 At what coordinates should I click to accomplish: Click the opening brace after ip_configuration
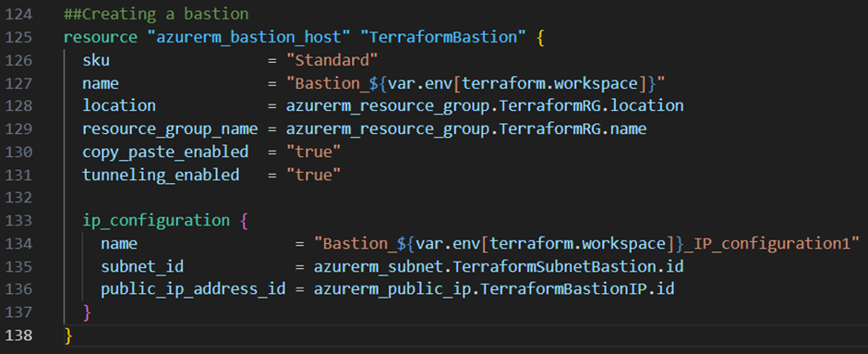(x=244, y=221)
